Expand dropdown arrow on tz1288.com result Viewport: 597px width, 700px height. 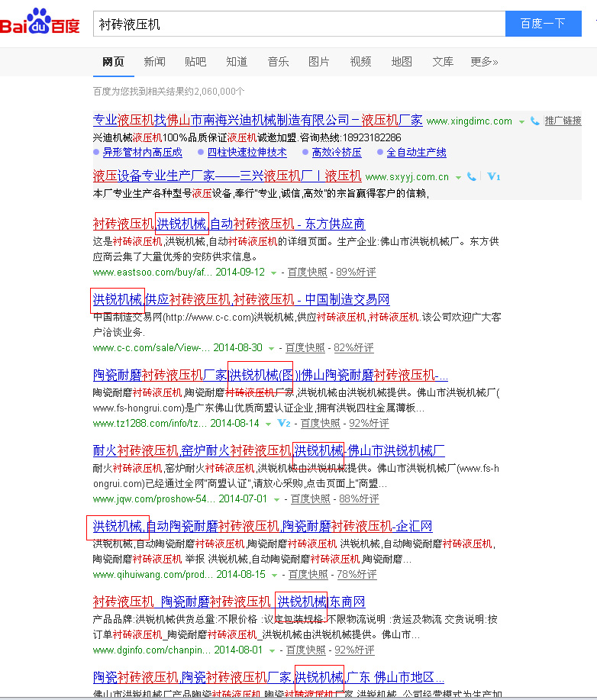[x=268, y=424]
